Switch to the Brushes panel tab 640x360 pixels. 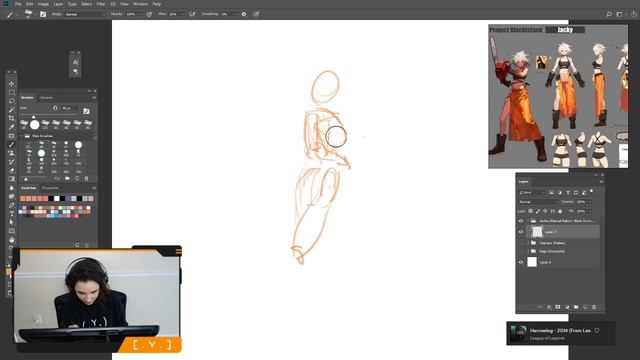click(27, 98)
